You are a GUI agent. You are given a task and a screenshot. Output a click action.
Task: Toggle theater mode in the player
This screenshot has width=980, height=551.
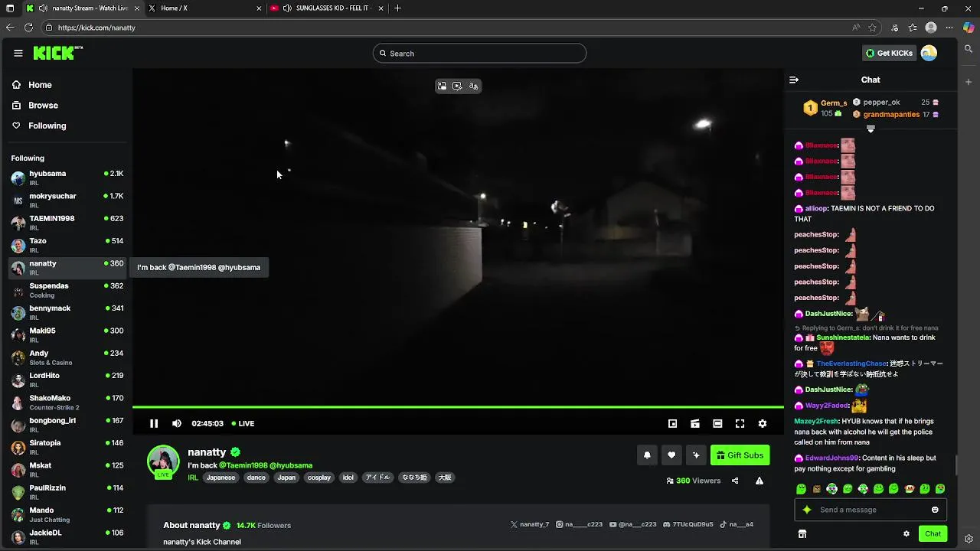tap(717, 423)
